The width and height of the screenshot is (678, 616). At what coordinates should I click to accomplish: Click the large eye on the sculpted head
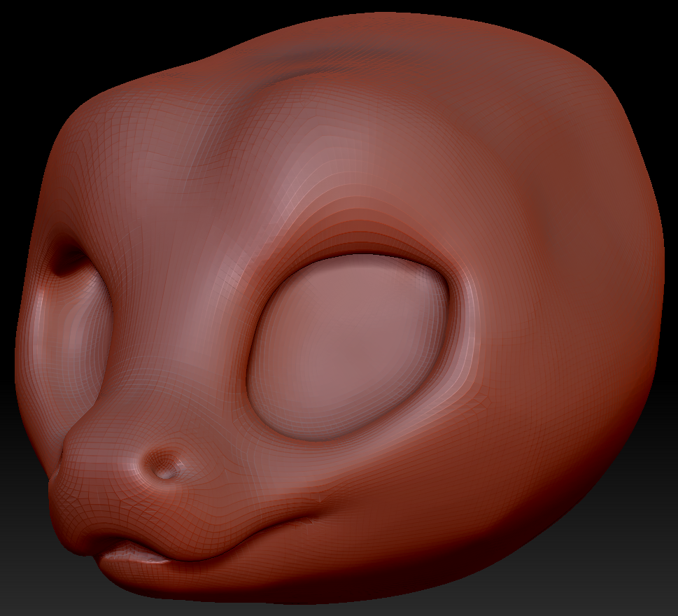(x=348, y=347)
